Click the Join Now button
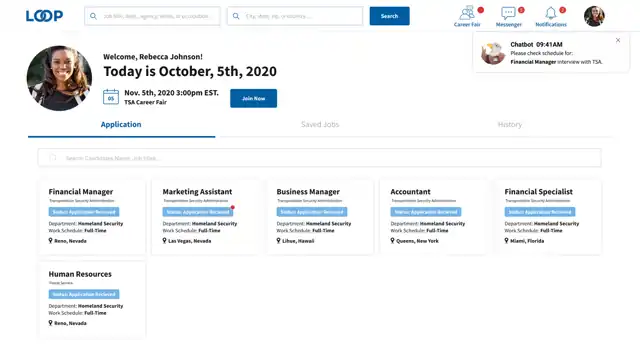640x360 pixels. click(253, 98)
